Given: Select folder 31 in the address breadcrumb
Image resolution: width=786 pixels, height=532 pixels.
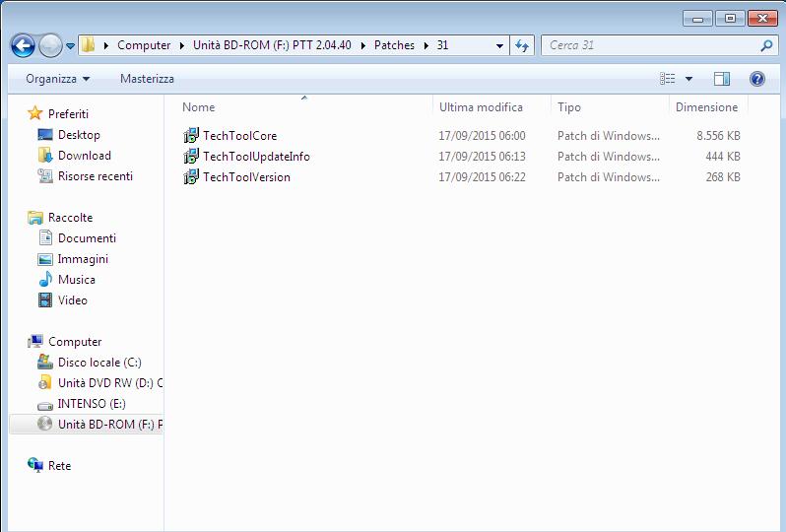Looking at the screenshot, I should (442, 45).
